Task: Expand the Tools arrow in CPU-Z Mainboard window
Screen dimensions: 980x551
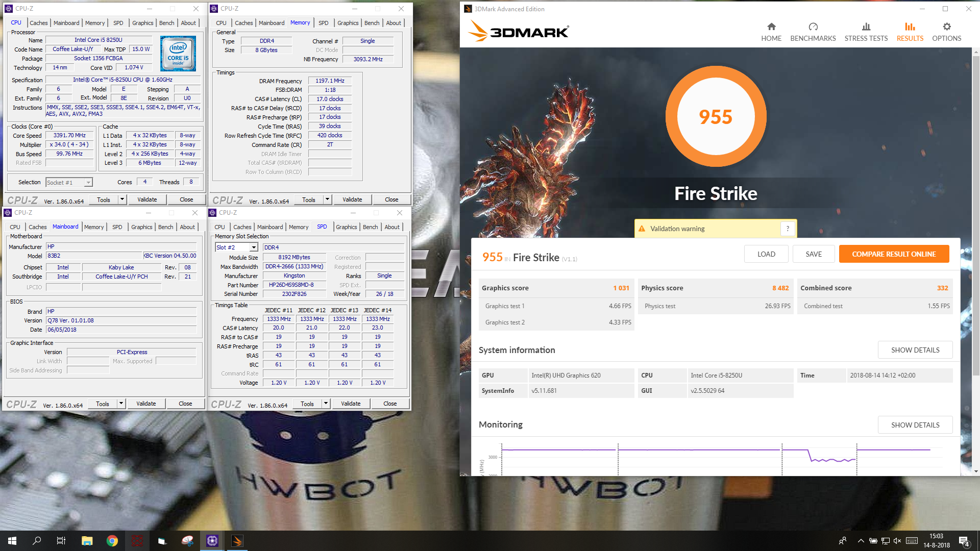Action: 121,404
